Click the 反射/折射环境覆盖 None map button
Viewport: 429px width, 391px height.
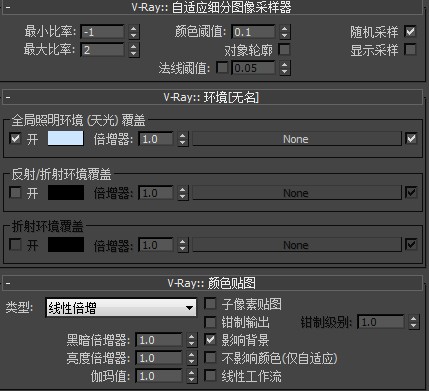click(297, 193)
